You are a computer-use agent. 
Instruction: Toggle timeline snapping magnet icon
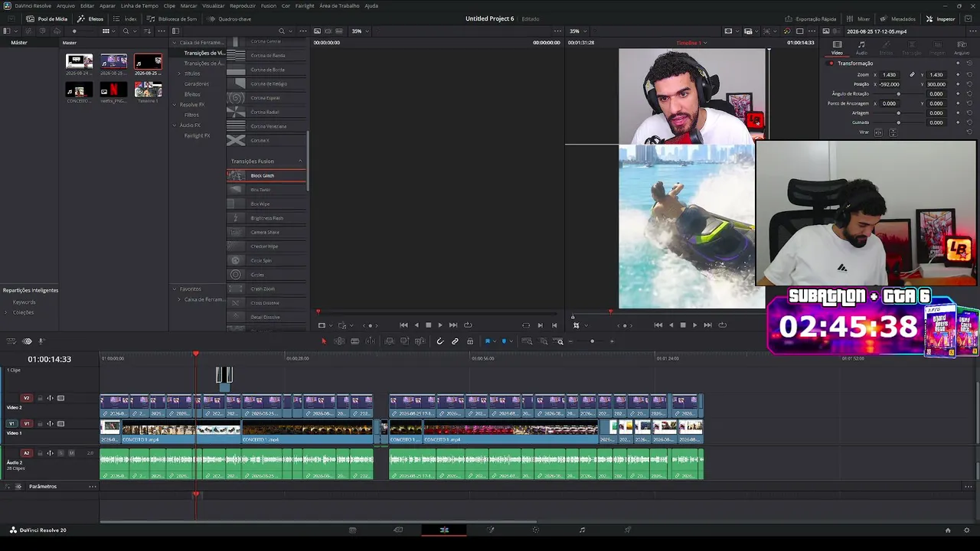(x=439, y=341)
